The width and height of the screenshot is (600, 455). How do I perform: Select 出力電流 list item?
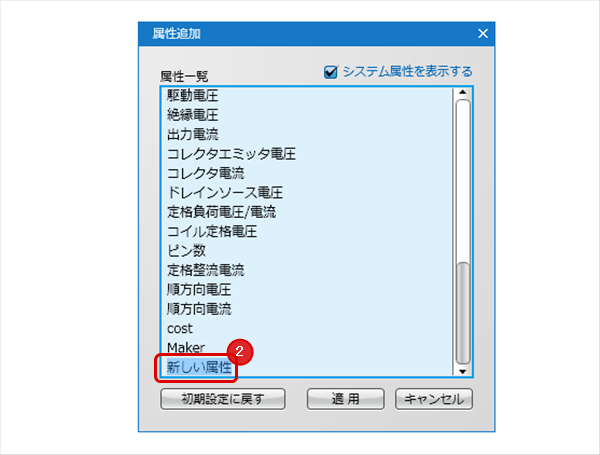tap(192, 134)
